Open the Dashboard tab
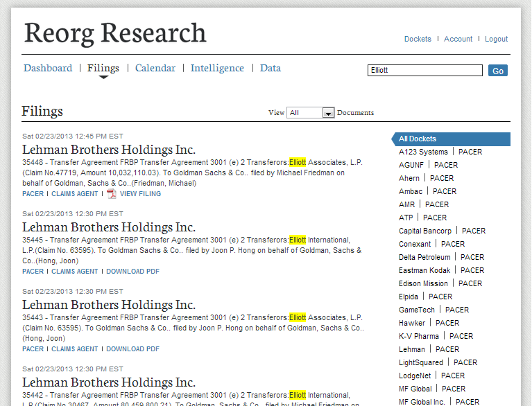Image resolution: width=532 pixels, height=406 pixels. pyautogui.click(x=48, y=68)
